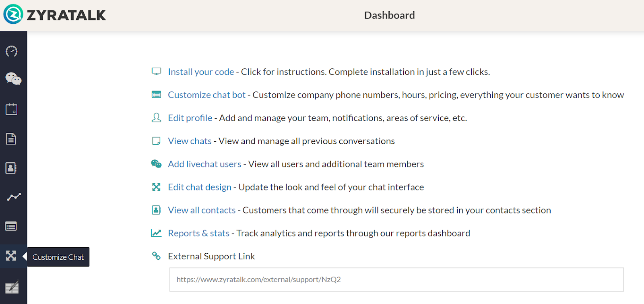Go to 'View chats' link

[x=190, y=141]
